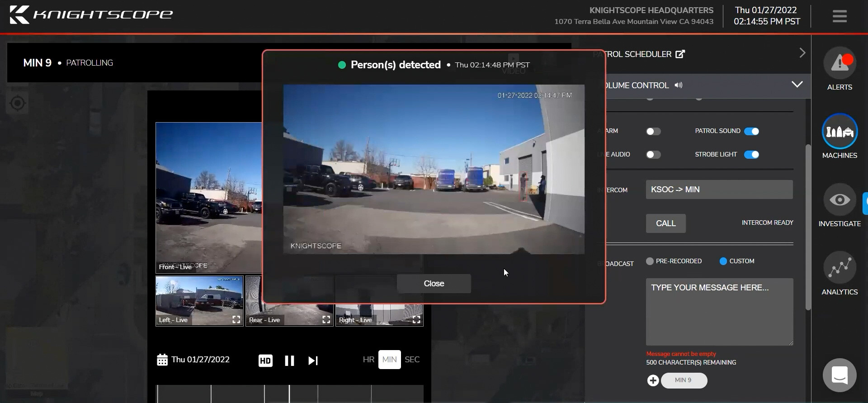Viewport: 868px width, 403px height.
Task: Select the Custom broadcast option
Action: 723,261
